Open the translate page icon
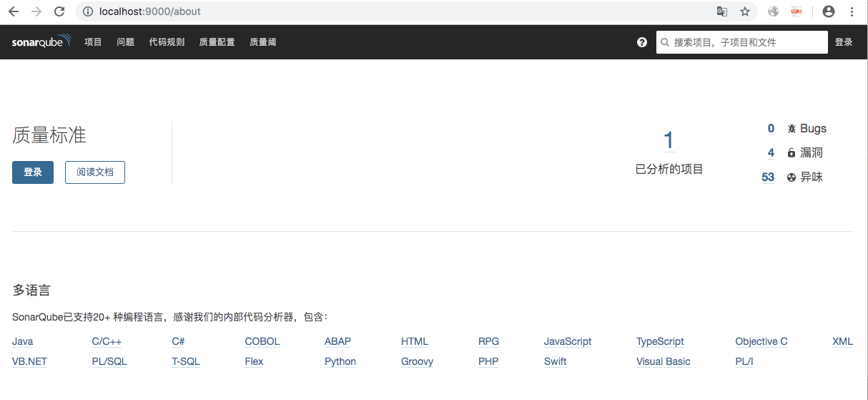The image size is (868, 400). coord(722,11)
